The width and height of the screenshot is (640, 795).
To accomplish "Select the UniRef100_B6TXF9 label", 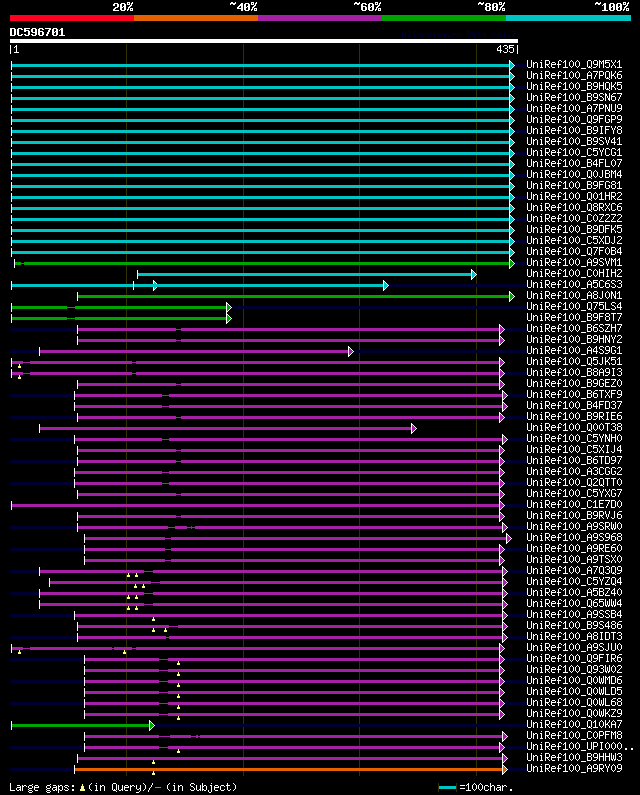I will coord(574,394).
